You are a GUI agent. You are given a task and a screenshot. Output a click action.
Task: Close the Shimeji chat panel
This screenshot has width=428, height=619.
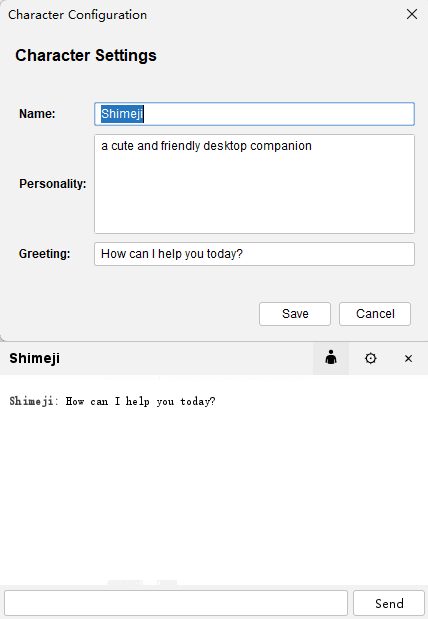coord(408,358)
